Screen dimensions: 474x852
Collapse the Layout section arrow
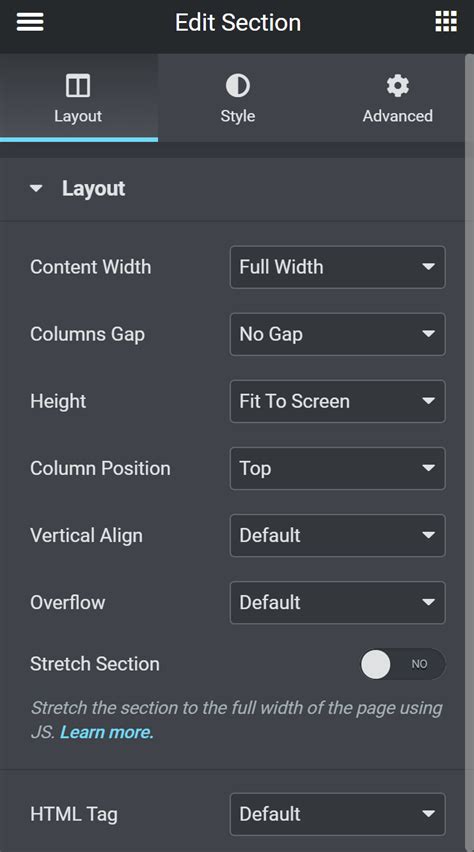[36, 189]
